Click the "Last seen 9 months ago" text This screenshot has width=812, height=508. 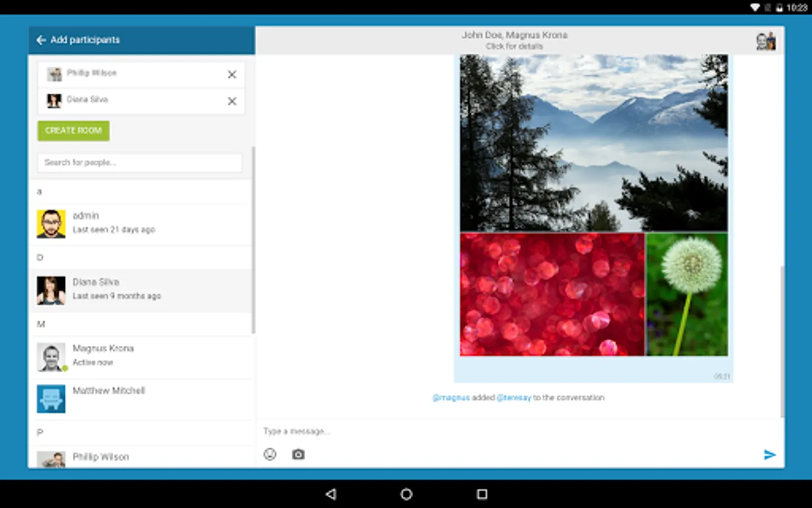click(x=117, y=296)
